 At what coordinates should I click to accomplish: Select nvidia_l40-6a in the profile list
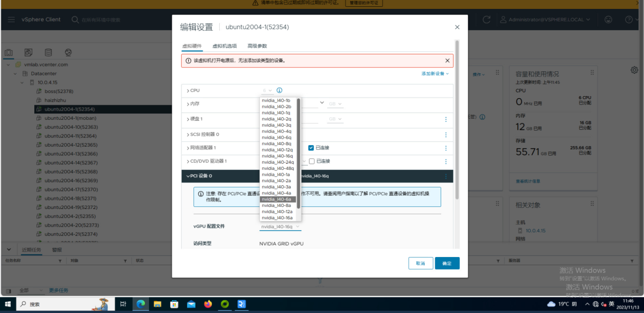[x=276, y=199]
